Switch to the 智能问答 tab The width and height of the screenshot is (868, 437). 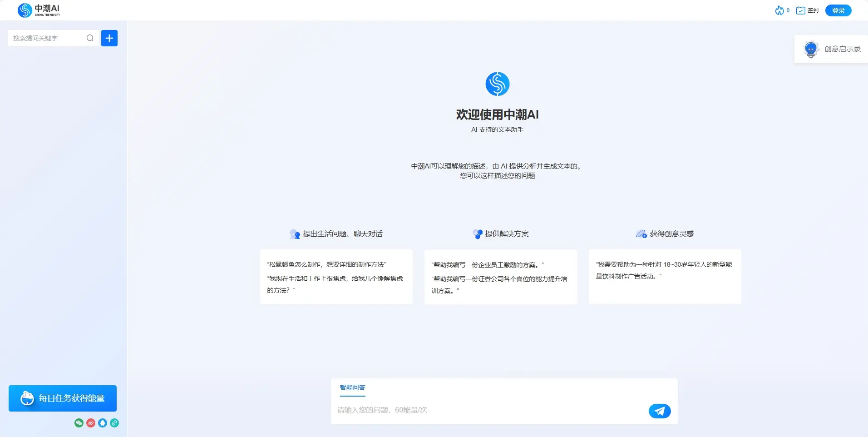tap(352, 387)
